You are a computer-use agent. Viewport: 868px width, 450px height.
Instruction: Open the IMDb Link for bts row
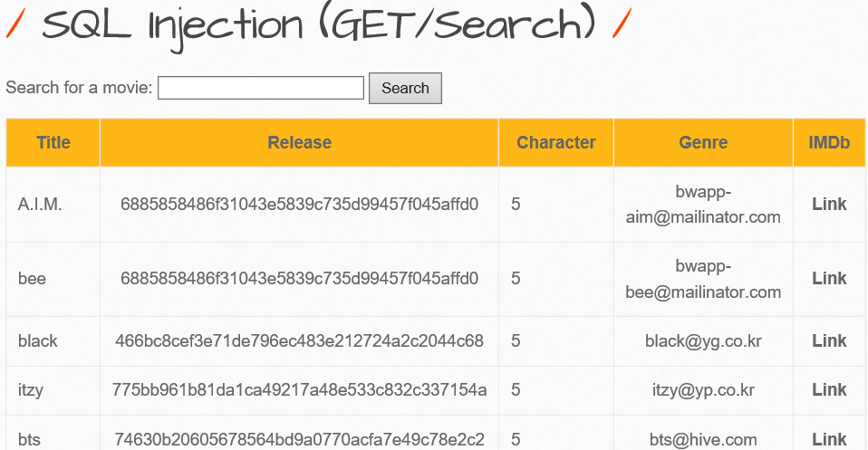click(829, 439)
